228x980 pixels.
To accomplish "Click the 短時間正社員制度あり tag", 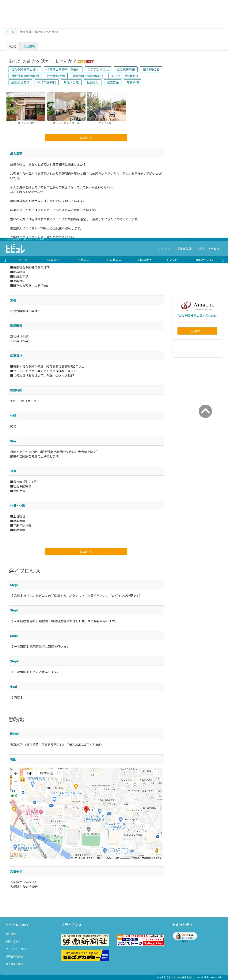I will tap(88, 76).
